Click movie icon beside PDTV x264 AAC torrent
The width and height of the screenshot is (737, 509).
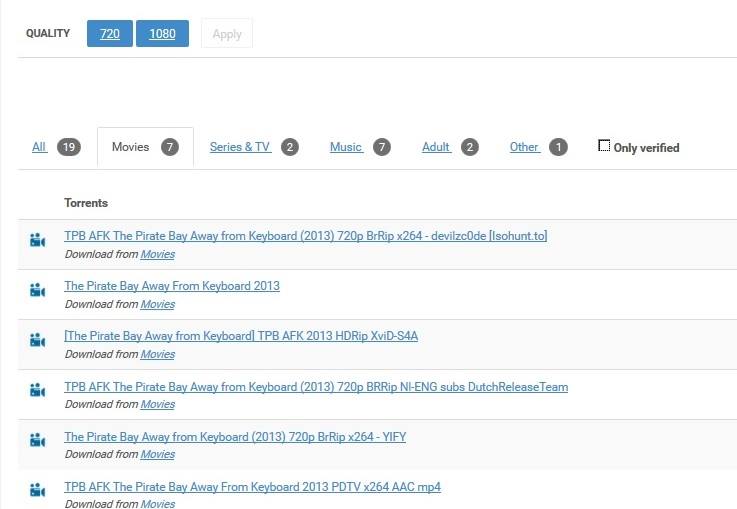(38, 490)
